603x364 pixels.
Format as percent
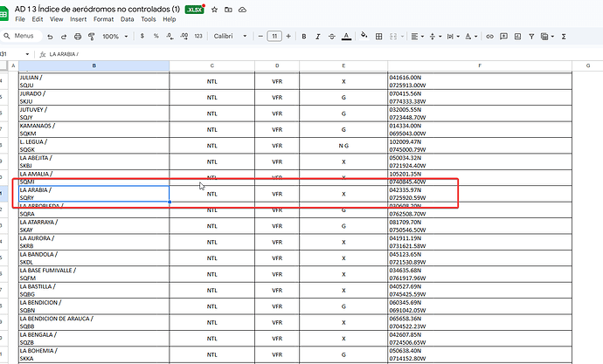tap(156, 36)
